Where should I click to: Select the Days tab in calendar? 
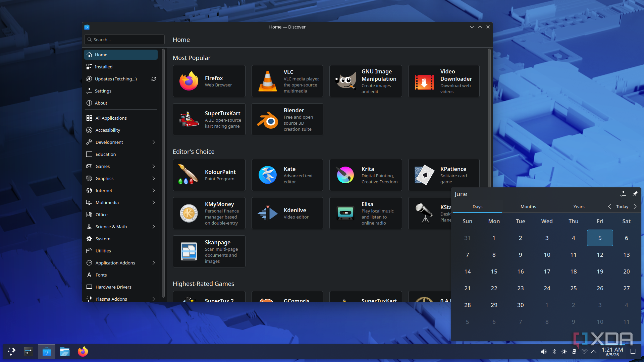[477, 206]
